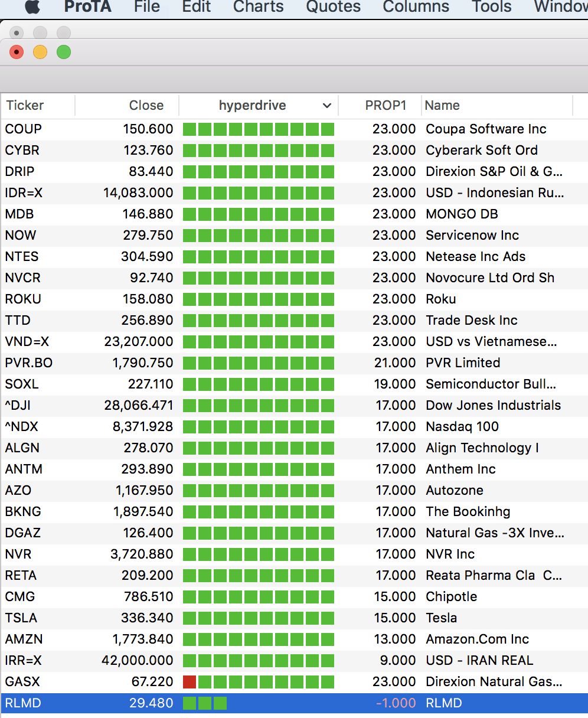Sort by the Name column header

point(497,106)
